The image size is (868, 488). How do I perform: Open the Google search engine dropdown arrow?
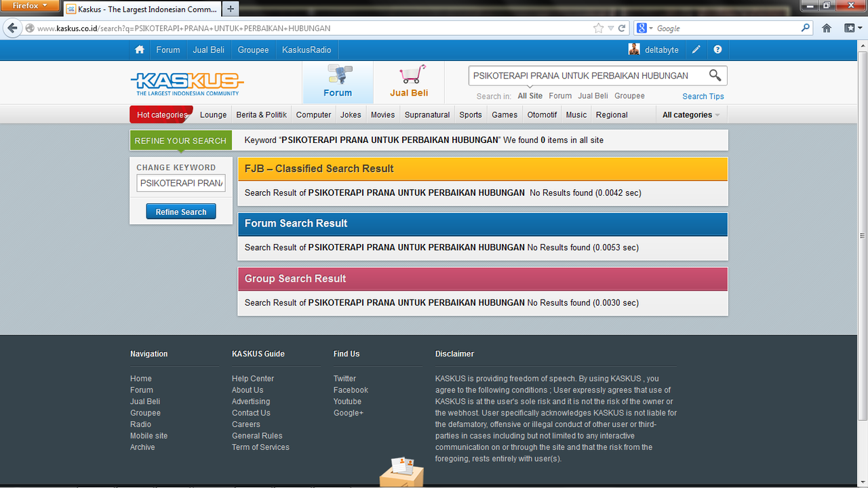pos(651,28)
